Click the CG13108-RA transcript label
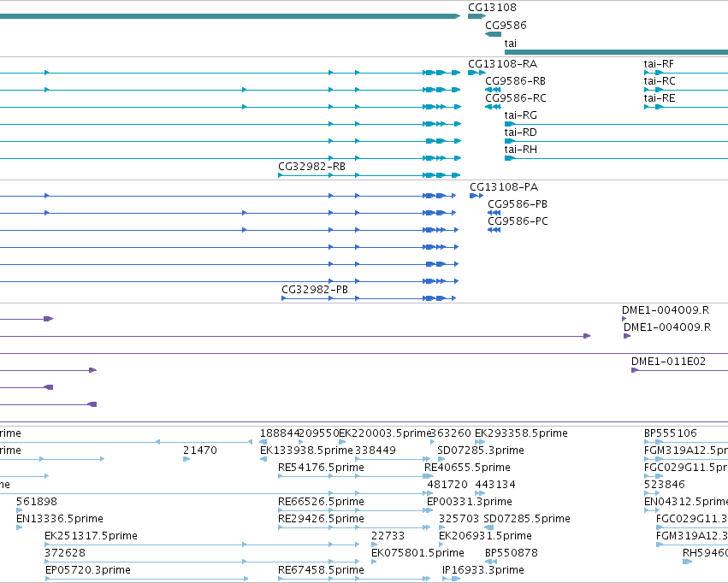This screenshot has width=728, height=583. tap(502, 64)
